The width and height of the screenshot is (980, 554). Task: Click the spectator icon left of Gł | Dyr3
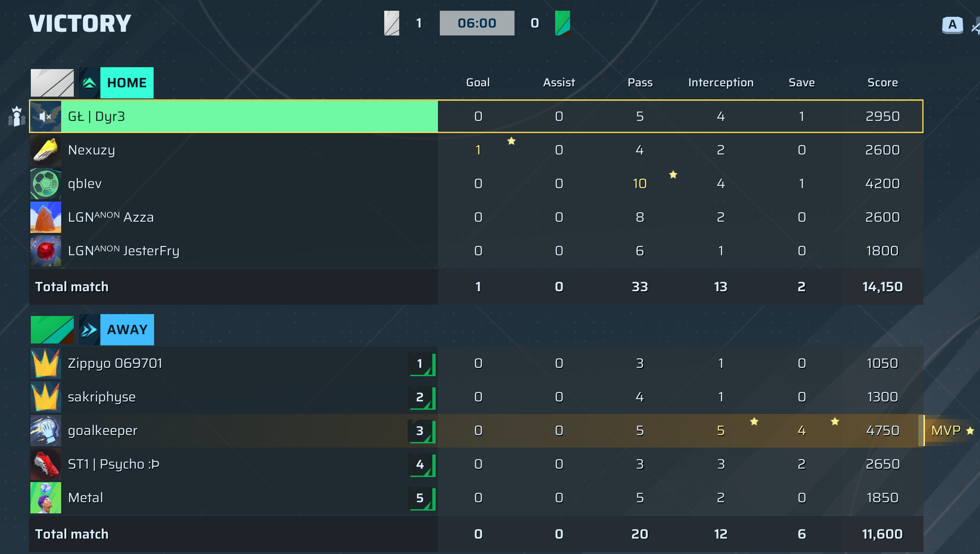click(16, 117)
